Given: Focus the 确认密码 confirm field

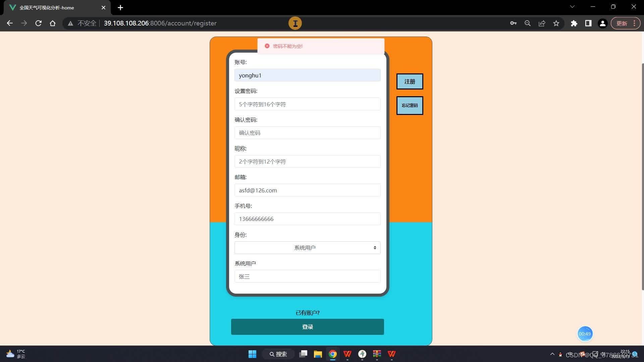Looking at the screenshot, I should tap(307, 133).
